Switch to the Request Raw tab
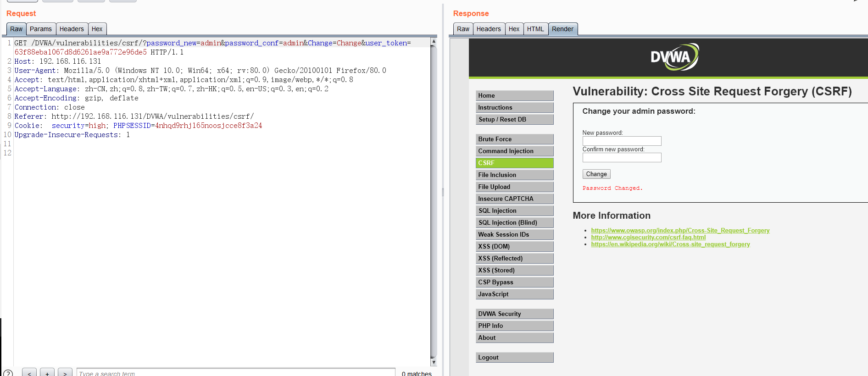Image resolution: width=868 pixels, height=376 pixels. [16, 29]
